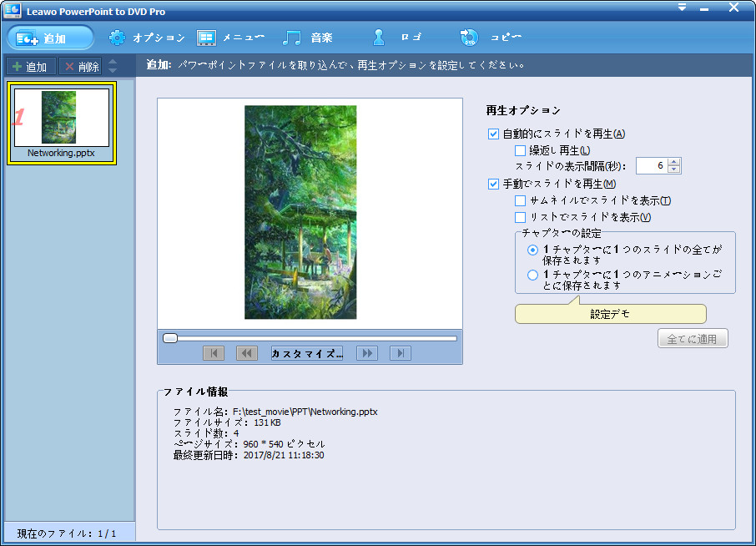Click the preview progress slider handle
Screen dimensions: 756x546
[169, 338]
